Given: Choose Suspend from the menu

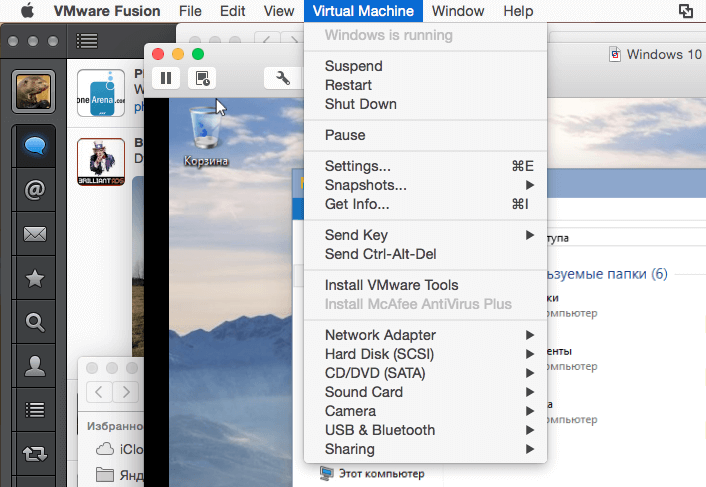Looking at the screenshot, I should click(425, 66).
